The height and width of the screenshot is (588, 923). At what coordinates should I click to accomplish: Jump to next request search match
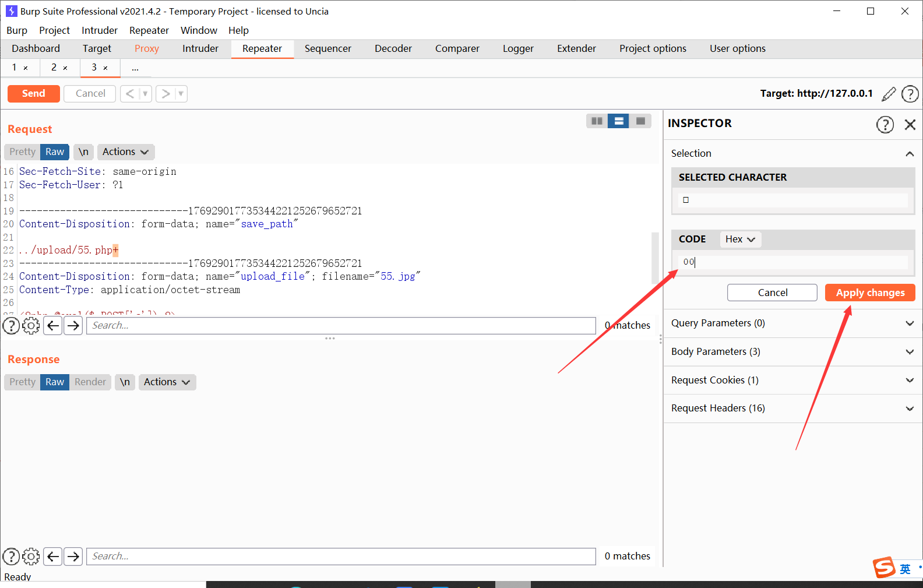coord(73,325)
